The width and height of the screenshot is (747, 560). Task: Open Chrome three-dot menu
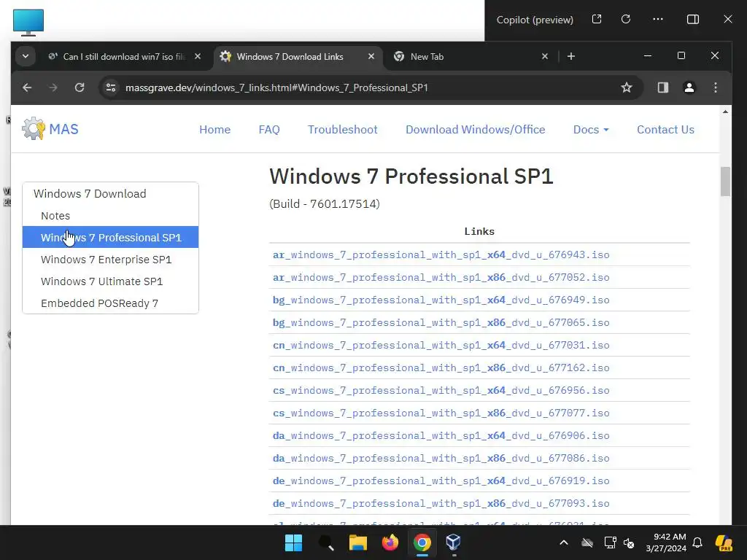pyautogui.click(x=715, y=87)
